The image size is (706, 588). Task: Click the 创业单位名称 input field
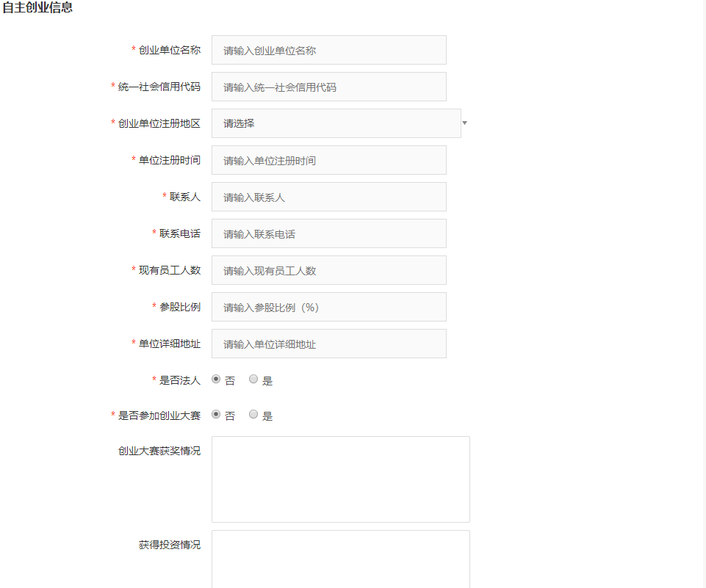(328, 50)
